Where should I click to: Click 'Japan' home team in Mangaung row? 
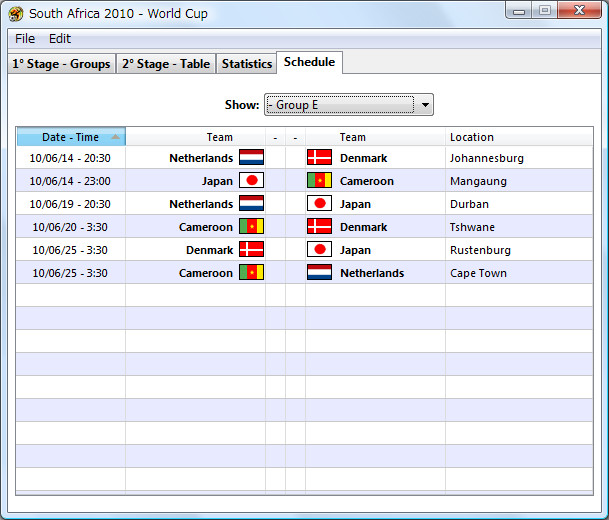click(217, 181)
